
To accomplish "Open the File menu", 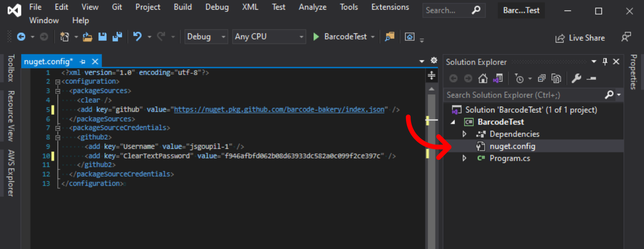I will tap(35, 7).
